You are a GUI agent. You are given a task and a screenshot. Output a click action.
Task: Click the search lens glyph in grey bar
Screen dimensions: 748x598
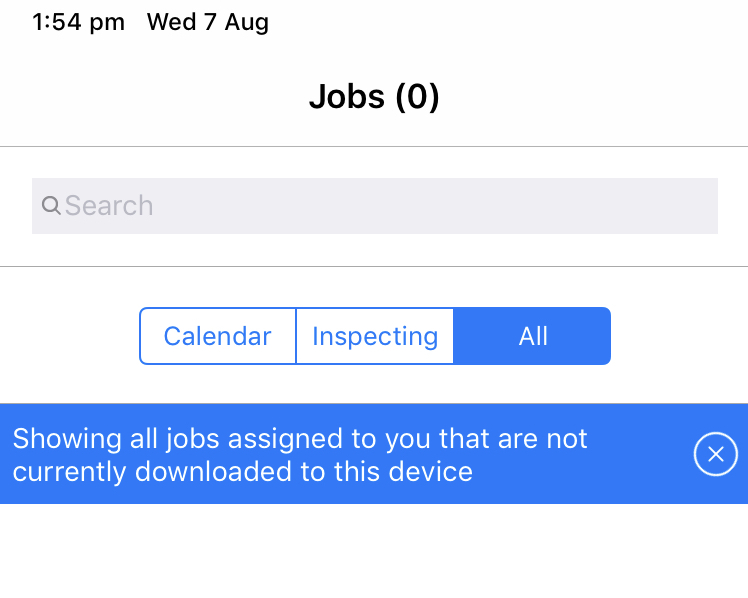pyautogui.click(x=51, y=206)
